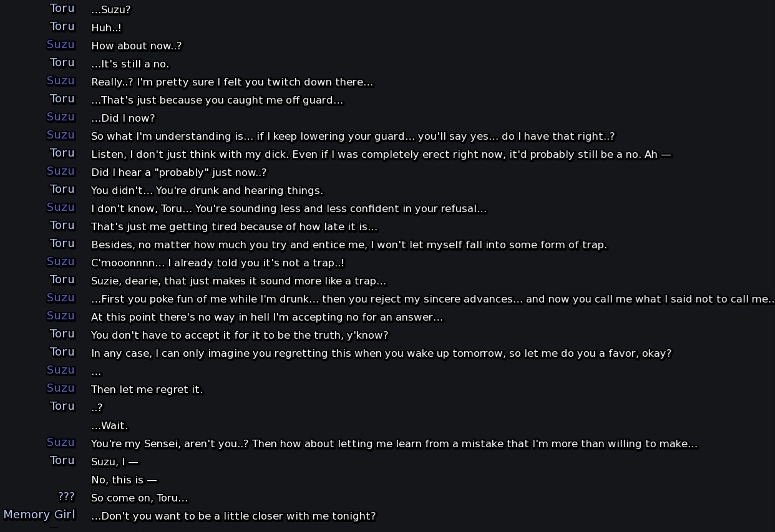Click "no way in hell I'm accepting no" line

pos(267,317)
